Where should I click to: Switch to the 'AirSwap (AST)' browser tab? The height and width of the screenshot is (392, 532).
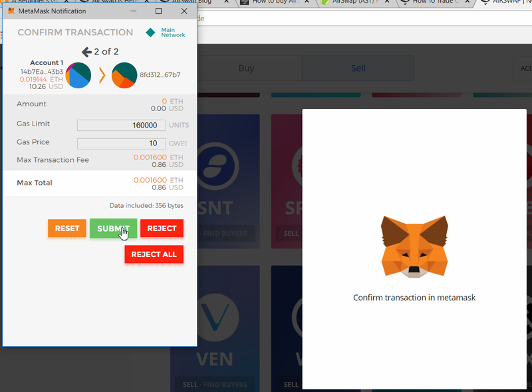pos(355,2)
